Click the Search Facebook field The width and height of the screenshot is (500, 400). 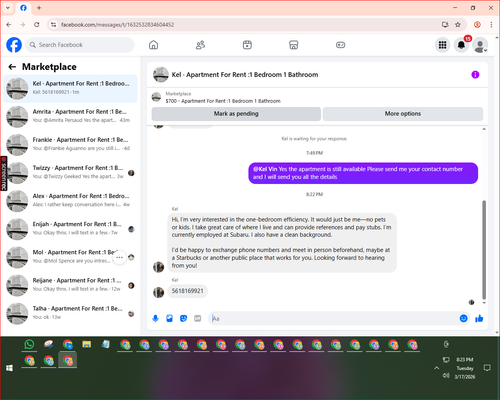pos(80,45)
